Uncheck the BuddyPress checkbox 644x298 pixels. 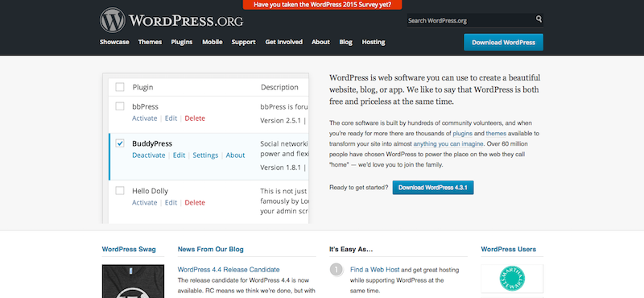120,143
